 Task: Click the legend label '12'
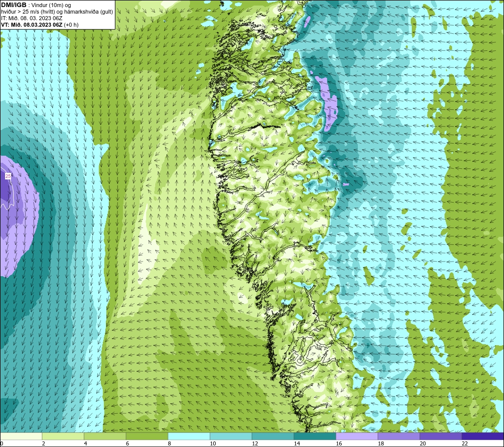click(255, 443)
